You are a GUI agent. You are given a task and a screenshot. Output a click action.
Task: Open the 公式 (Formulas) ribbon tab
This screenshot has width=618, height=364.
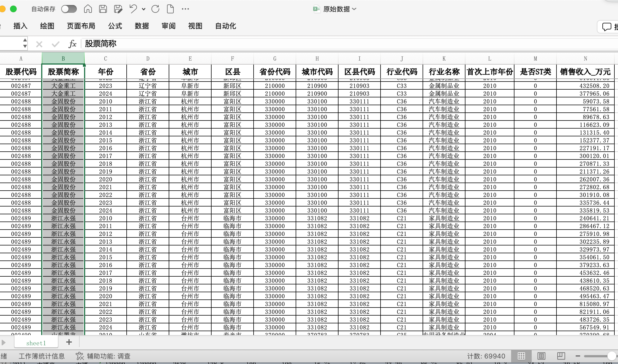[x=115, y=26]
